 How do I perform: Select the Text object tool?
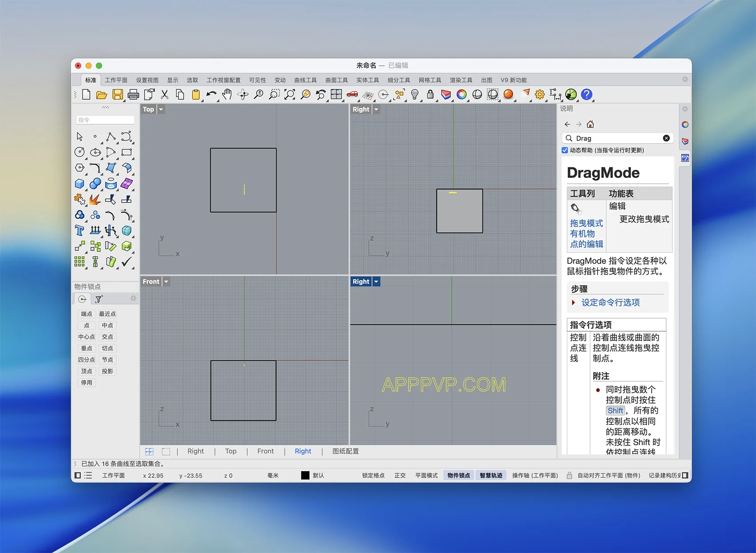tap(80, 230)
